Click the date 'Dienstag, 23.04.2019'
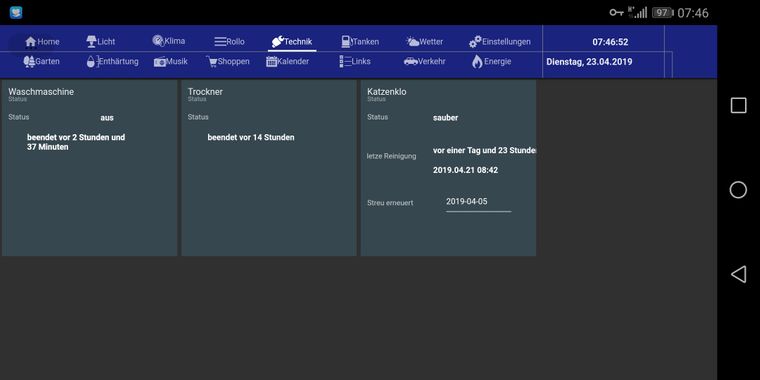Screen dimensions: 760x380 (x=589, y=62)
